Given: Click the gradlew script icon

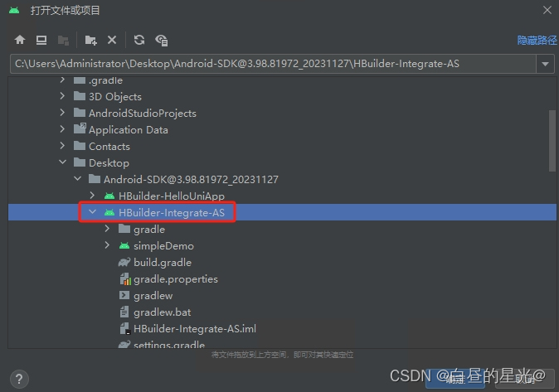Looking at the screenshot, I should [124, 295].
